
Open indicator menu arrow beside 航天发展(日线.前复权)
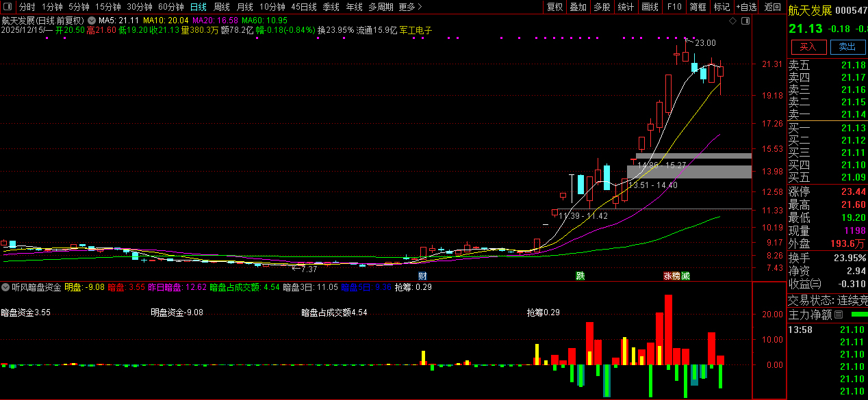click(92, 21)
